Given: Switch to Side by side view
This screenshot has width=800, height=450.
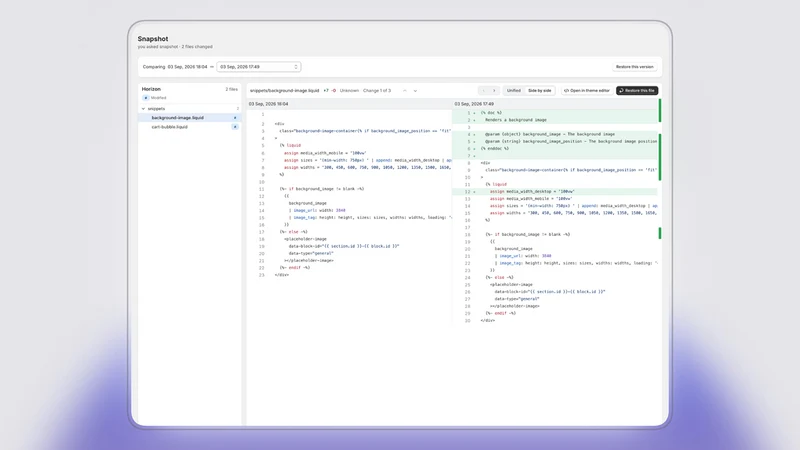Looking at the screenshot, I should 539,91.
